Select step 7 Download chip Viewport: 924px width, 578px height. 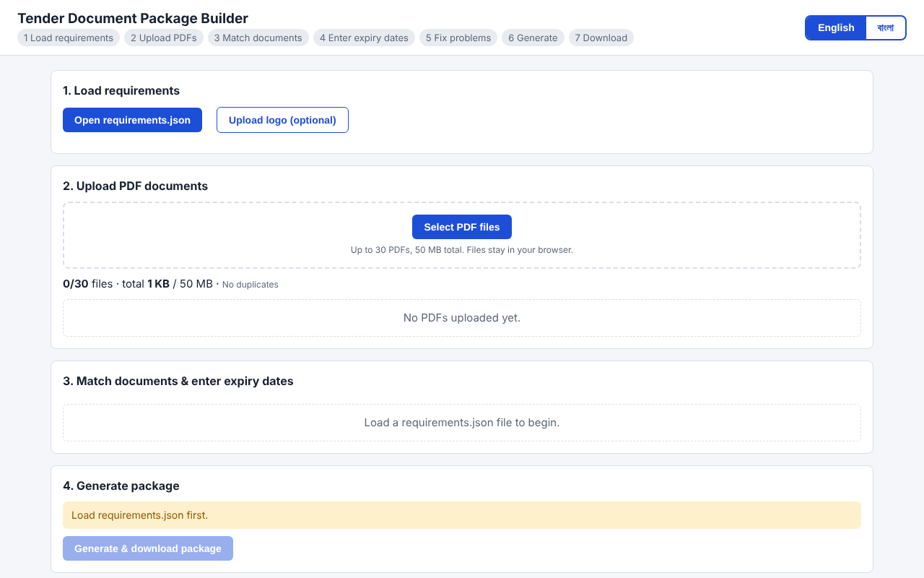601,38
